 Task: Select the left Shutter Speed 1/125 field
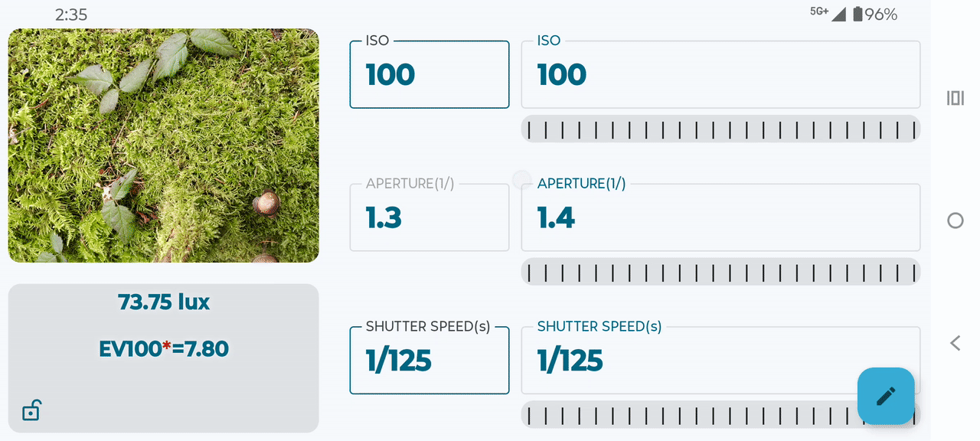click(x=430, y=361)
